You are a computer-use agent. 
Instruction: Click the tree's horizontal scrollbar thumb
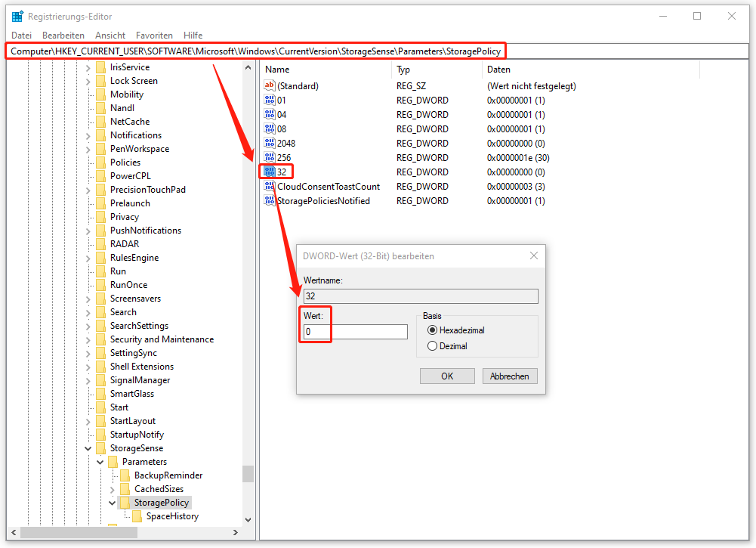click(79, 533)
